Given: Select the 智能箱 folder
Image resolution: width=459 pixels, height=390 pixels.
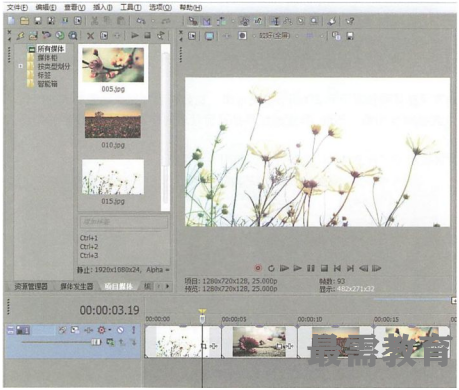Looking at the screenshot, I should (x=47, y=84).
